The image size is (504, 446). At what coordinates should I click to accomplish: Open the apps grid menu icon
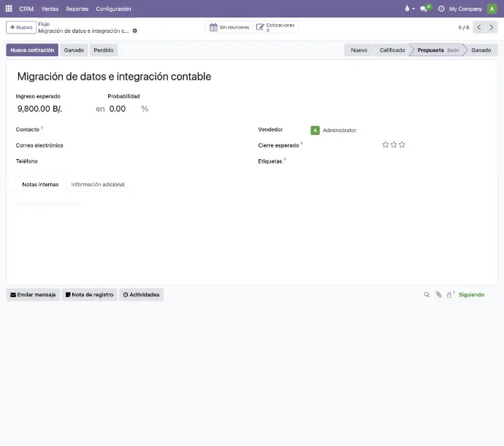[x=9, y=9]
